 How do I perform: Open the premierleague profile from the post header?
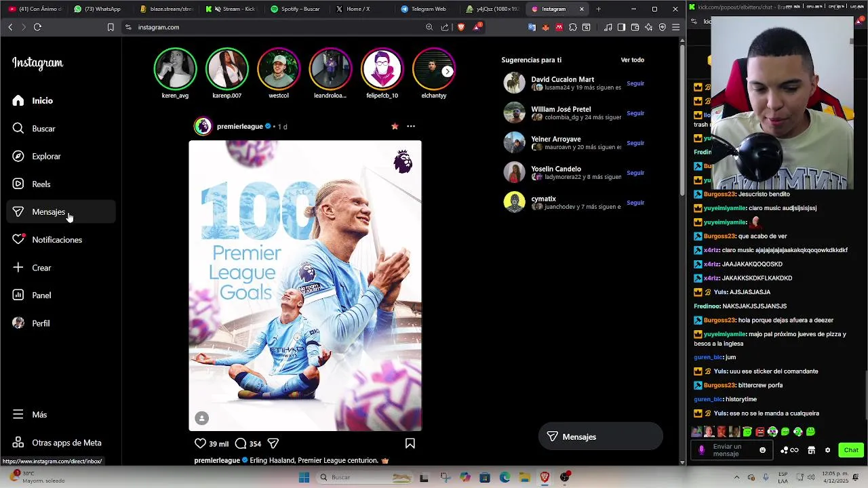(239, 126)
